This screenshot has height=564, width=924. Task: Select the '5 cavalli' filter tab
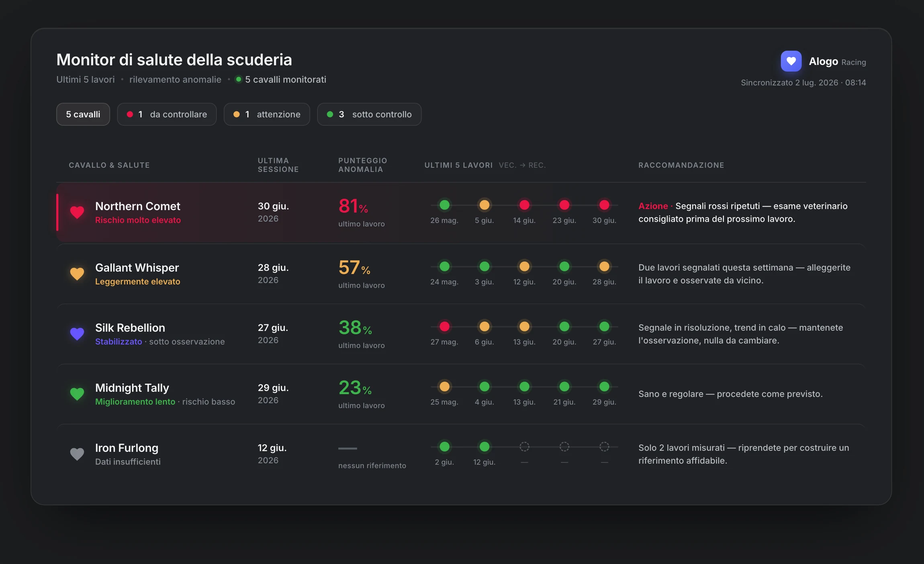(x=83, y=114)
